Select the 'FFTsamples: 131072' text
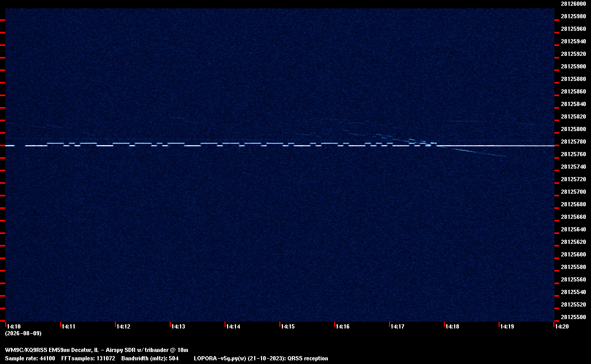The image size is (591, 364). [x=88, y=358]
